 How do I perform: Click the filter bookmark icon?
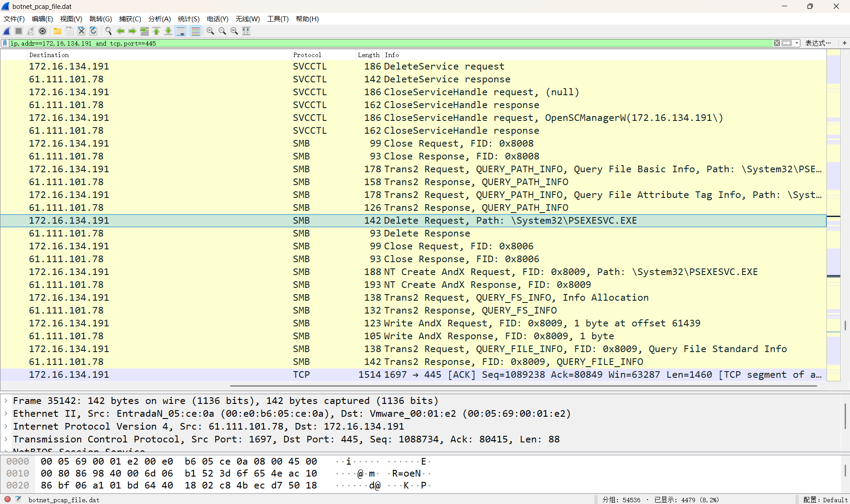(5, 43)
